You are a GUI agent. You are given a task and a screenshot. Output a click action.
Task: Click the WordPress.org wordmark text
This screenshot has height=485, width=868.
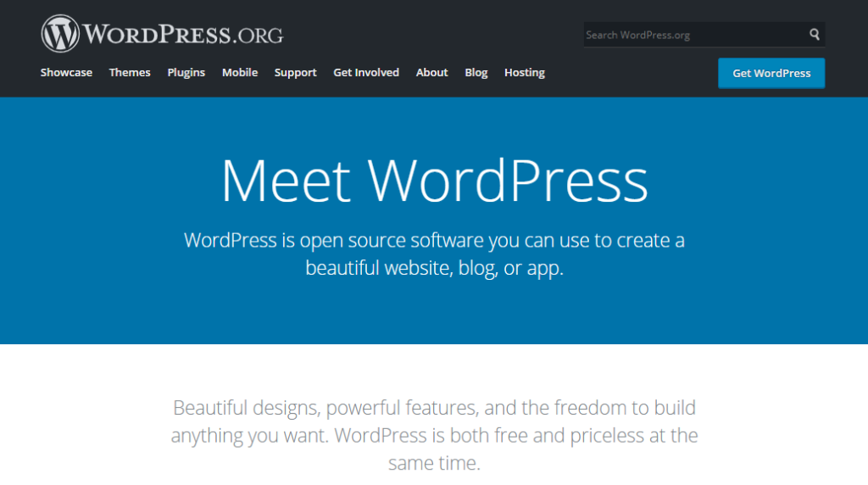pos(183,34)
